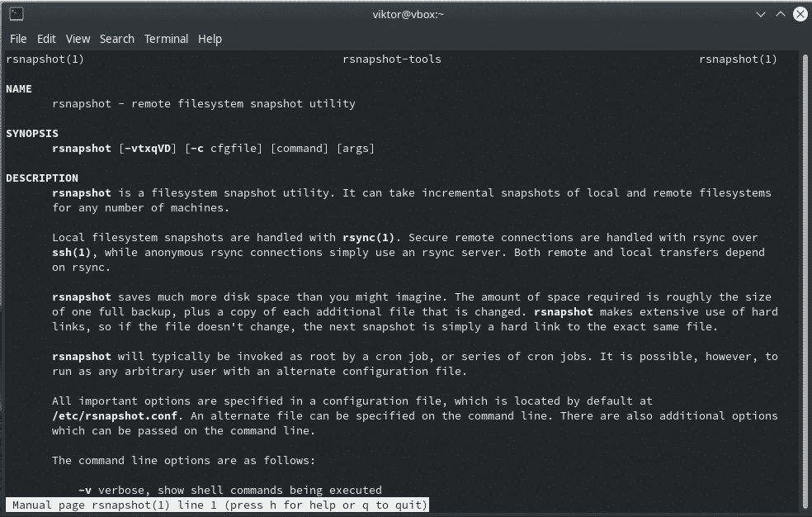This screenshot has width=812, height=517.
Task: Close the terminal with the X button
Action: click(800, 14)
